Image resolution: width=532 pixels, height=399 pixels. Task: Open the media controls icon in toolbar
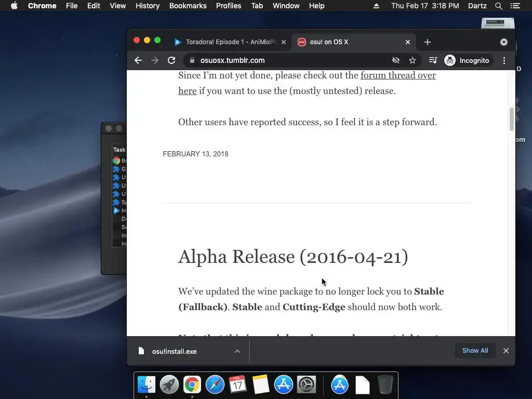(x=433, y=60)
